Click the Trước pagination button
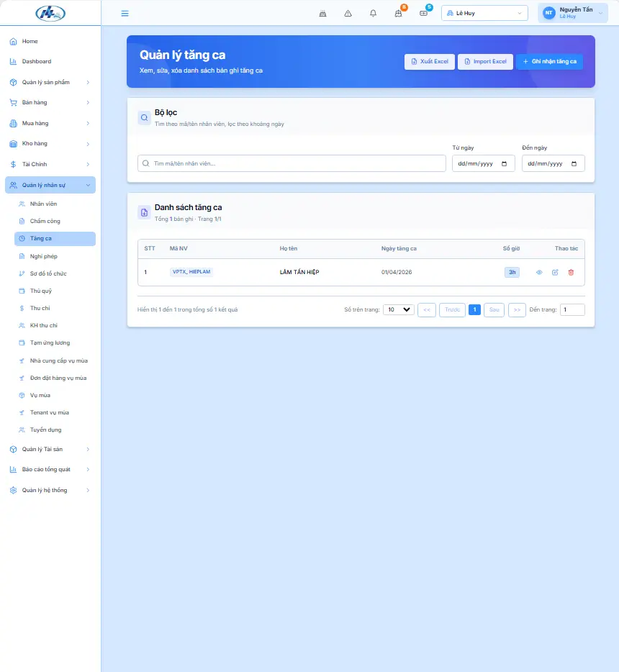619x672 pixels. coord(452,310)
